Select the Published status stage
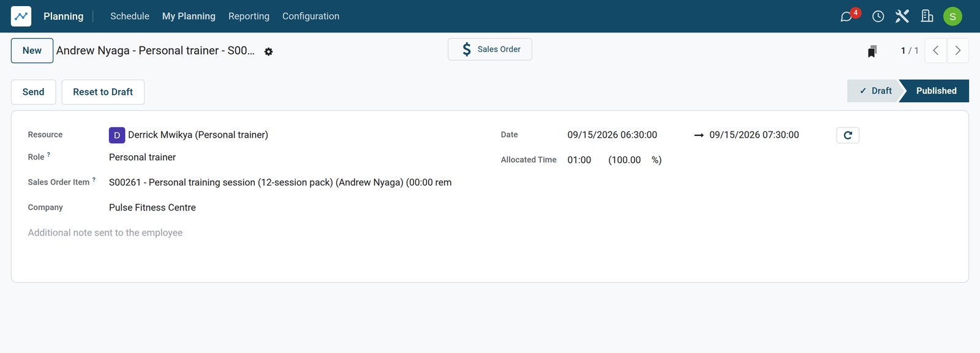The height and width of the screenshot is (353, 980). [936, 91]
